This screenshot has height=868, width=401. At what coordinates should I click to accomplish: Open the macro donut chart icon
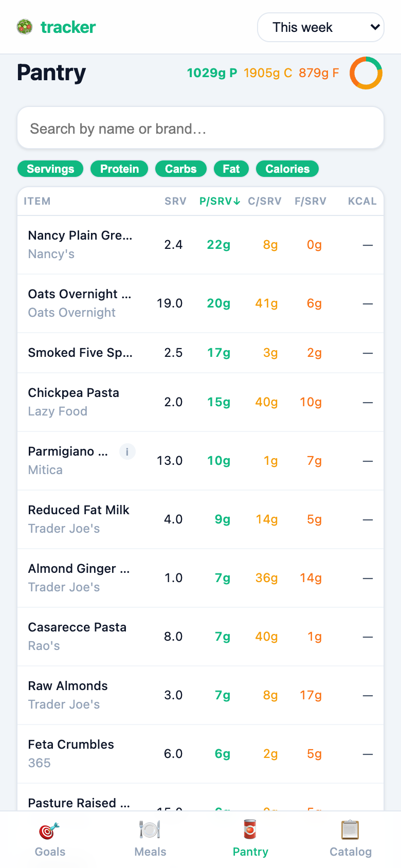366,73
